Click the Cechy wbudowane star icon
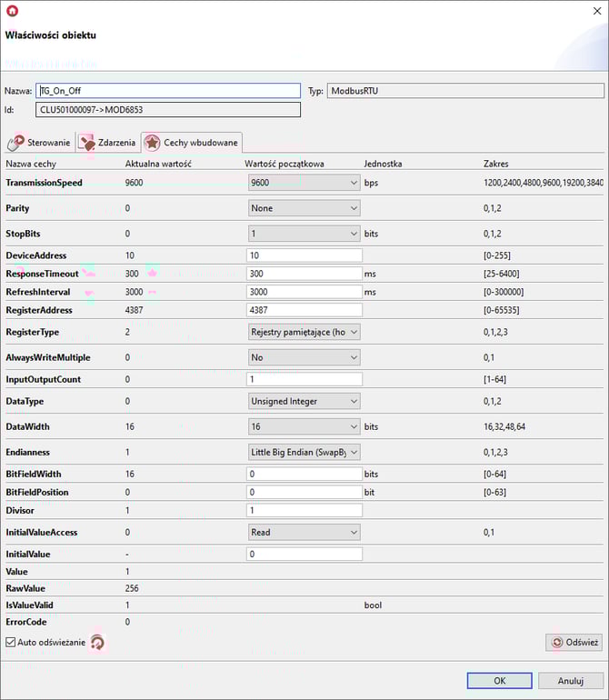609x700 pixels. pos(151,143)
